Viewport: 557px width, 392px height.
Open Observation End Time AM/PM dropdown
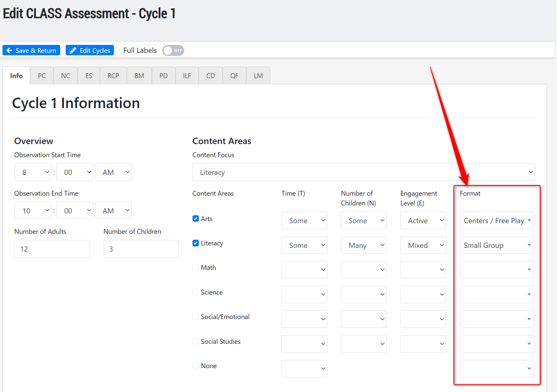[113, 210]
